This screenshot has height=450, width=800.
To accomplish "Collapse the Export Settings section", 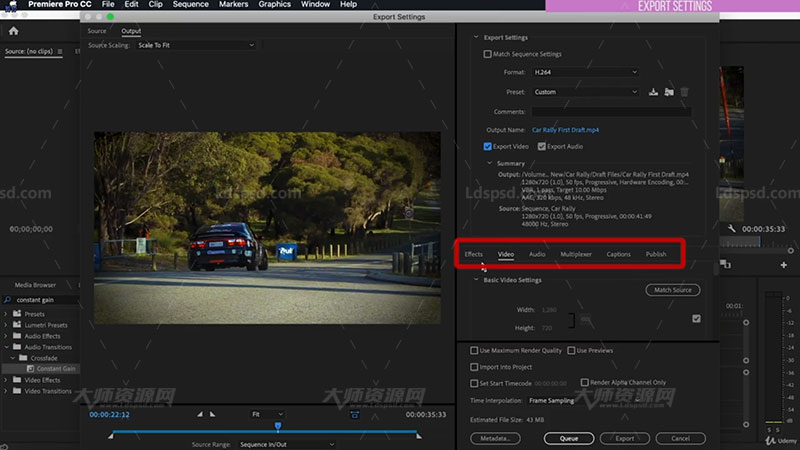I will 476,37.
